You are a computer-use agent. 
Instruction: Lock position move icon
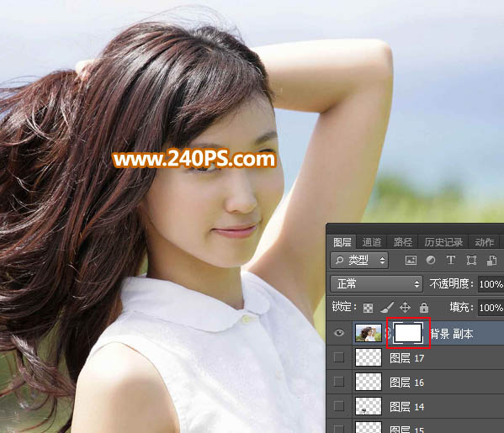[x=405, y=308]
